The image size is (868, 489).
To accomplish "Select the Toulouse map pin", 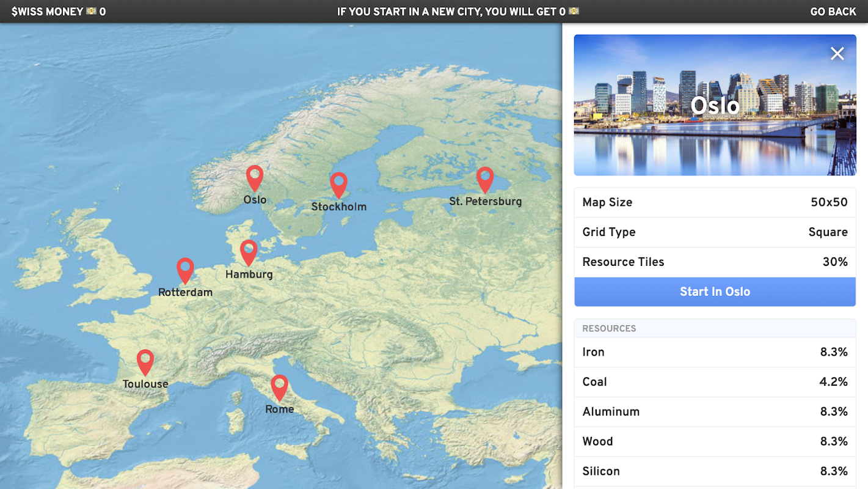I will coord(145,362).
